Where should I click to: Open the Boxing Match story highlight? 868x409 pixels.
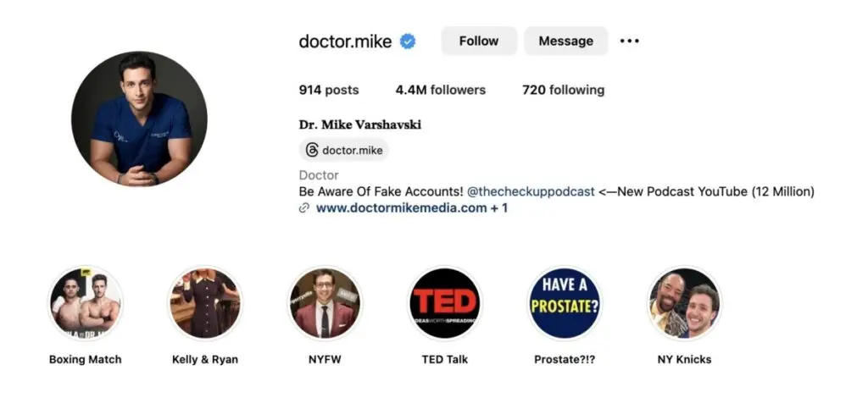[x=86, y=303]
